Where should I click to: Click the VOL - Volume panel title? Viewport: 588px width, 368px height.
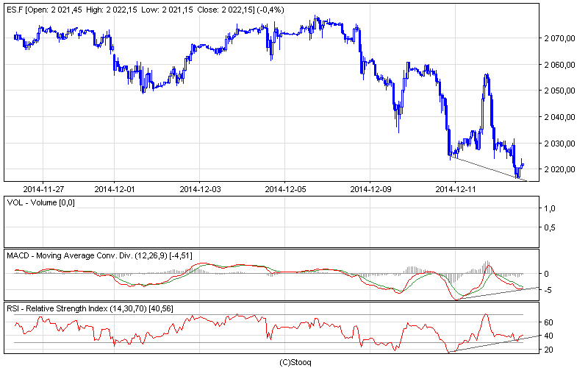coord(41,203)
